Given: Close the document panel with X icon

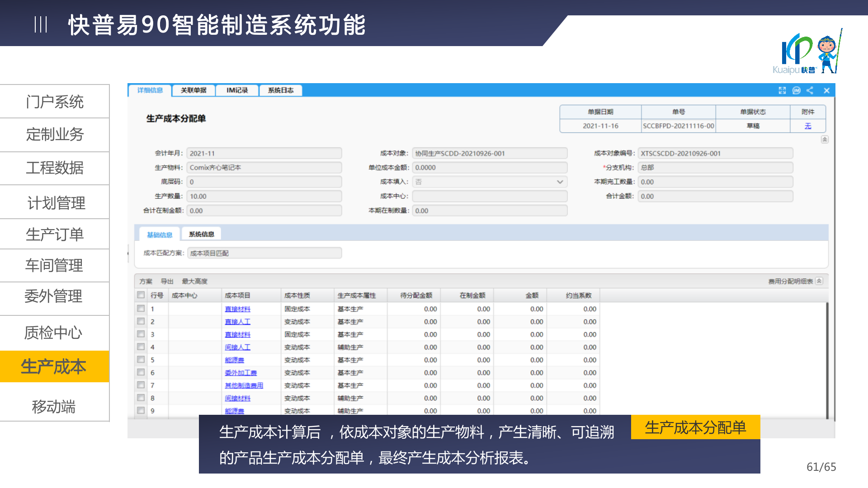Looking at the screenshot, I should [826, 90].
